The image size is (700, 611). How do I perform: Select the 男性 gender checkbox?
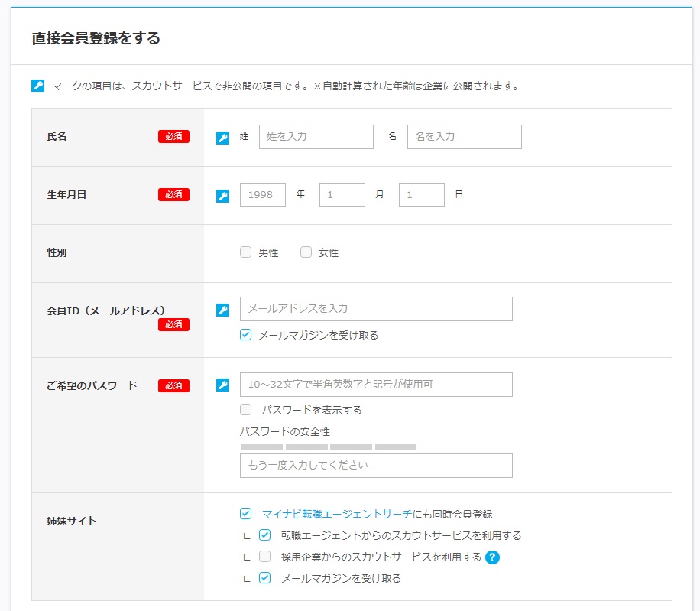coord(245,252)
